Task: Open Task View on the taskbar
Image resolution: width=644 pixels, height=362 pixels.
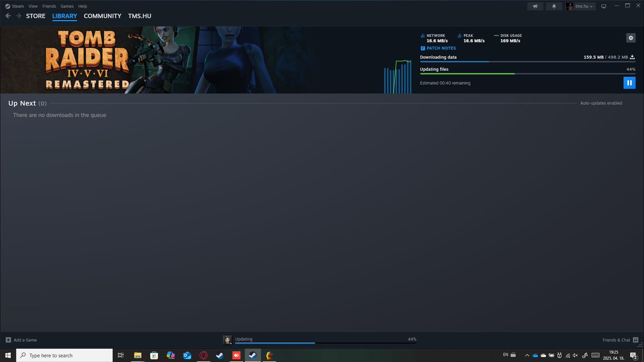Action: 121,355
